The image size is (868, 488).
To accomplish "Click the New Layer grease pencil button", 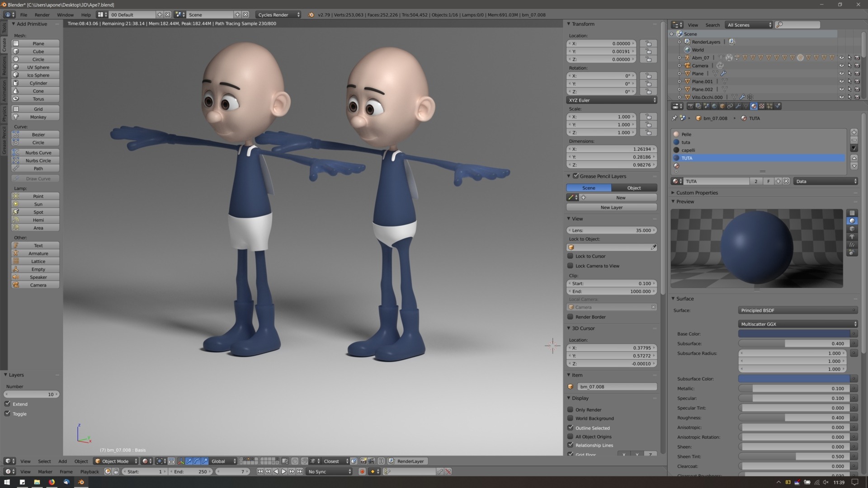I will coord(611,207).
